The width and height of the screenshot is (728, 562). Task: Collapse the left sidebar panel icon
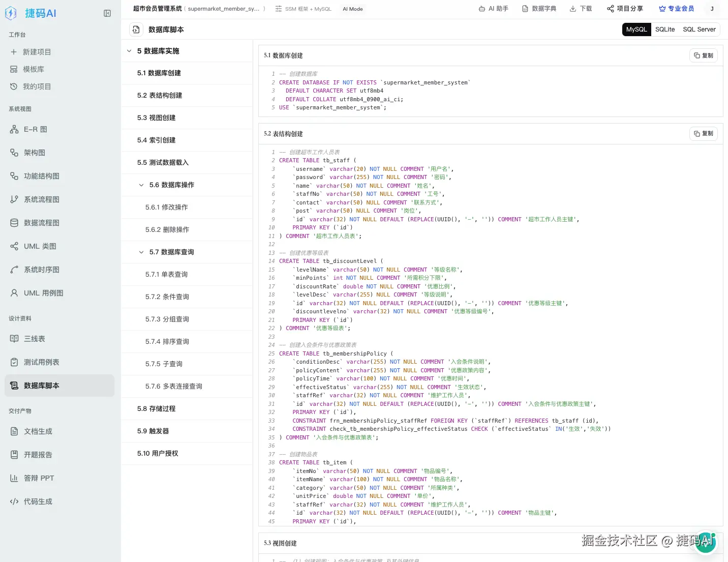click(107, 13)
